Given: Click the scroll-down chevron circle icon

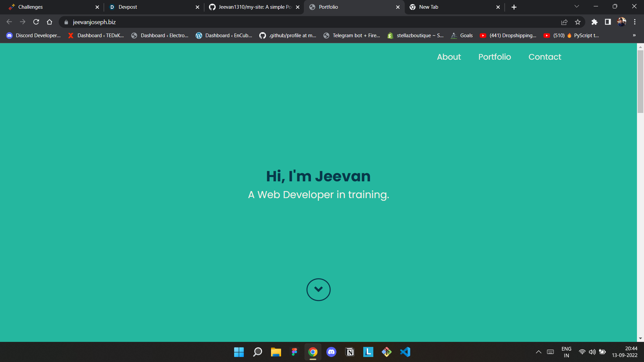Looking at the screenshot, I should (x=318, y=290).
